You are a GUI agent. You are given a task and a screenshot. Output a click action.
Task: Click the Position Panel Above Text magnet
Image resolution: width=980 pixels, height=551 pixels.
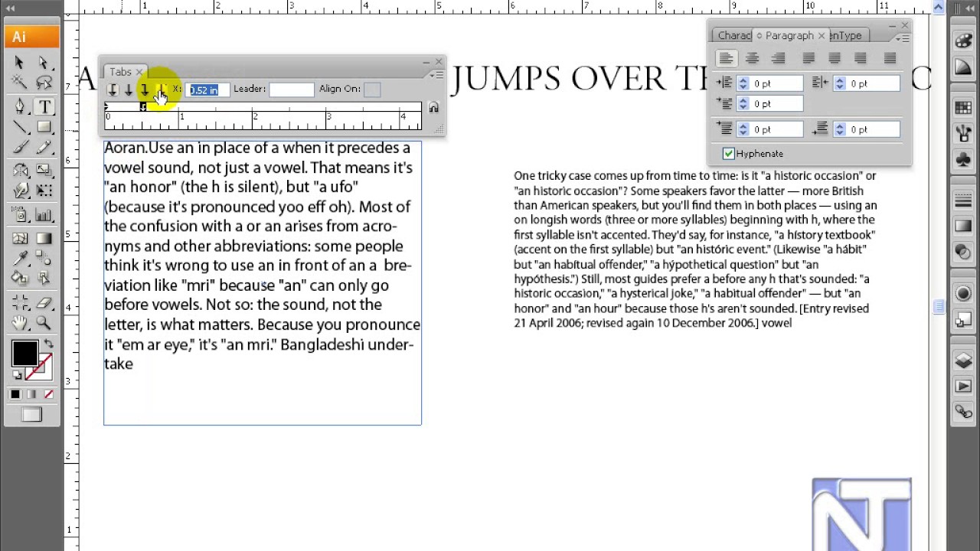pyautogui.click(x=433, y=108)
